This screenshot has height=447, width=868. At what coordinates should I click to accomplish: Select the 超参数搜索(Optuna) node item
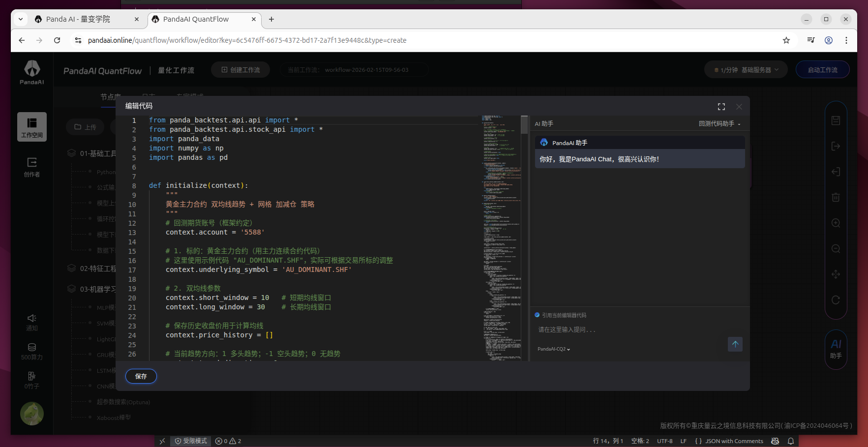(123, 402)
